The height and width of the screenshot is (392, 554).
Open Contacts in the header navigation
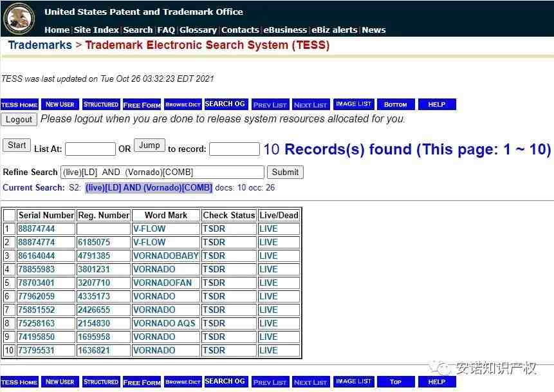[x=240, y=30]
